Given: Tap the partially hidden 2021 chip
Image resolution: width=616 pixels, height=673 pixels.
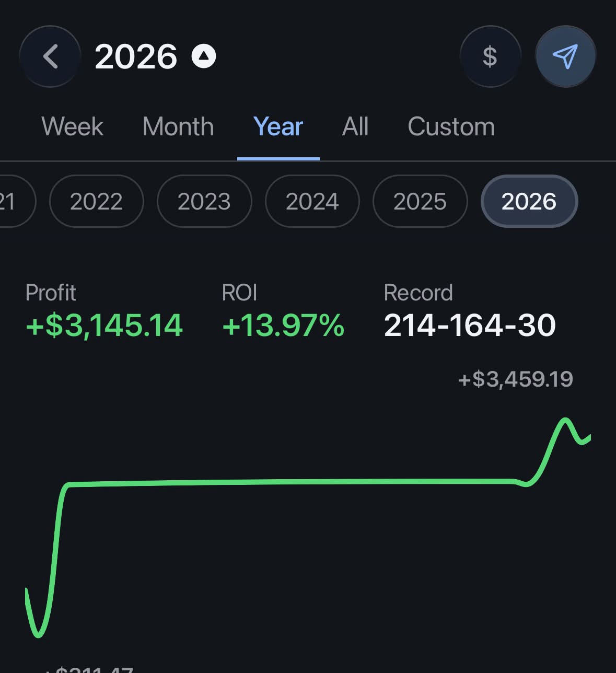Looking at the screenshot, I should (16, 201).
